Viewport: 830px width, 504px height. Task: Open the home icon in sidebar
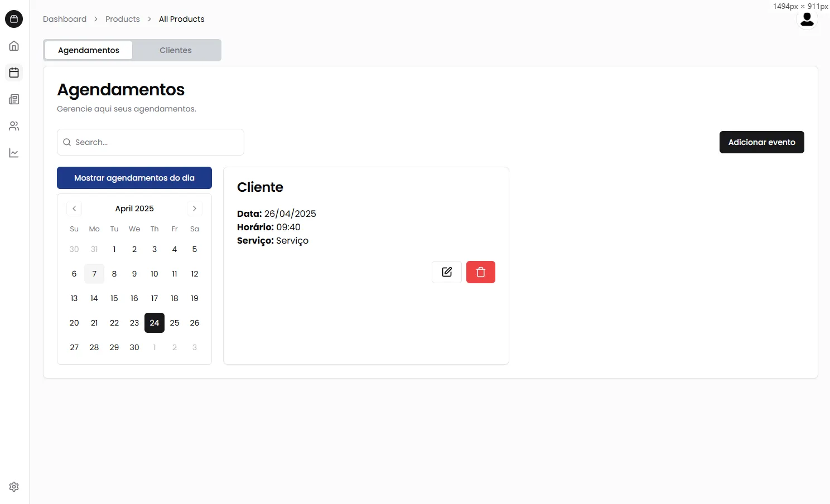click(x=14, y=46)
